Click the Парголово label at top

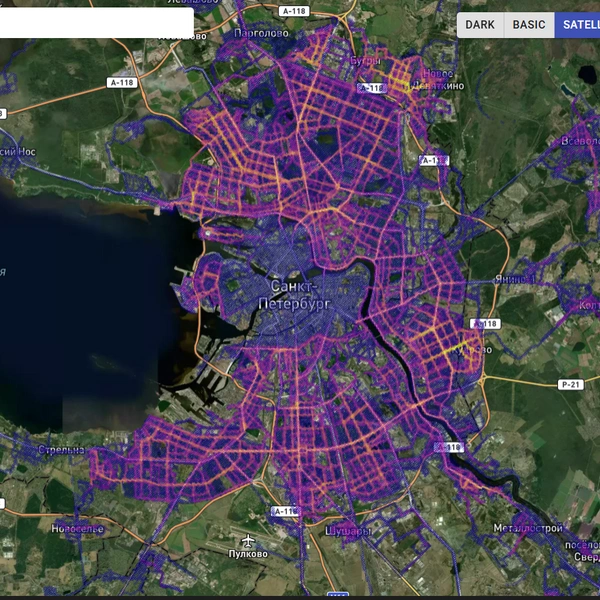[x=261, y=33]
